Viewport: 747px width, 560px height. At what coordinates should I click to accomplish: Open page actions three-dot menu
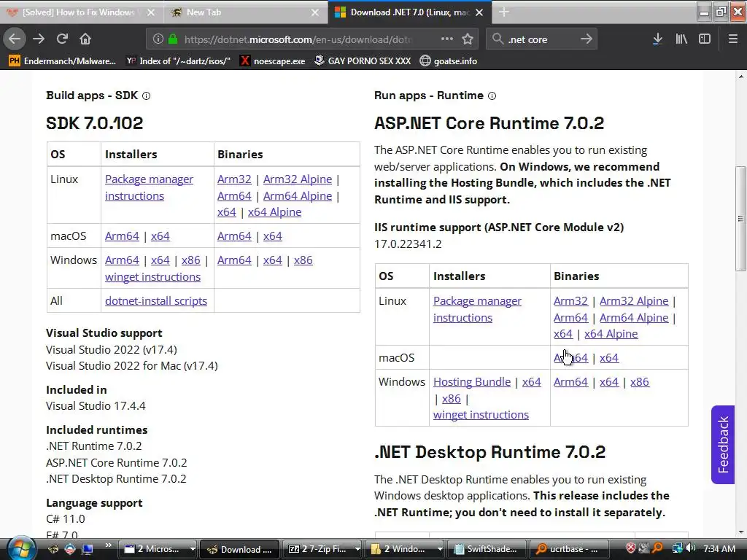(x=447, y=39)
